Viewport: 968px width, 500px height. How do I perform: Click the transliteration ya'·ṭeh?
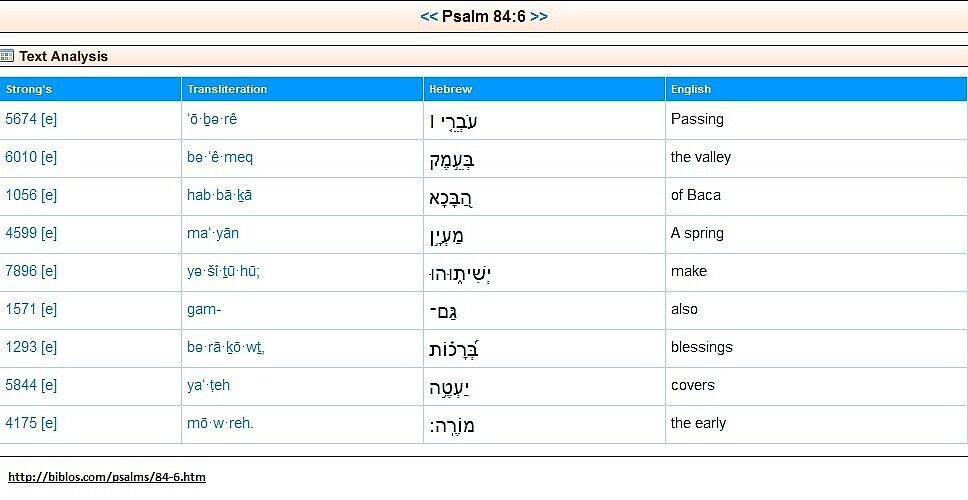point(208,385)
